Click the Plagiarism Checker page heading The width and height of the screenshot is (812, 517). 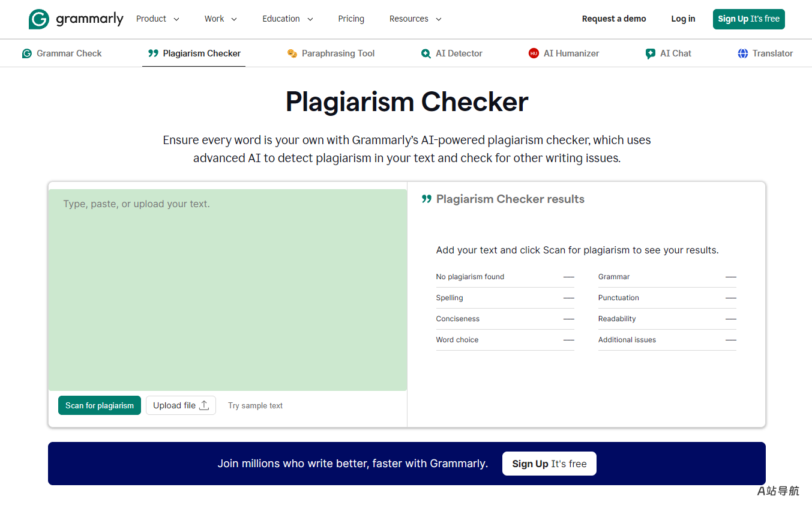coord(407,101)
